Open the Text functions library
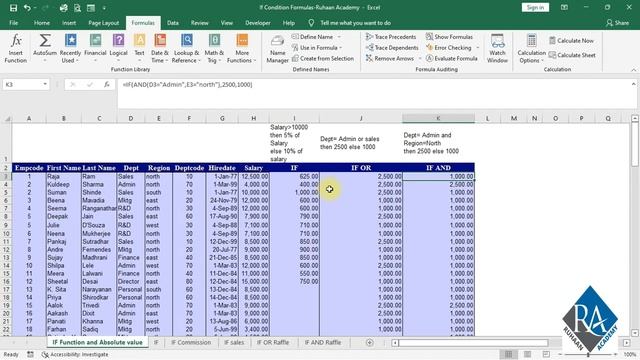Screen dimensions: 640x360 (139, 49)
